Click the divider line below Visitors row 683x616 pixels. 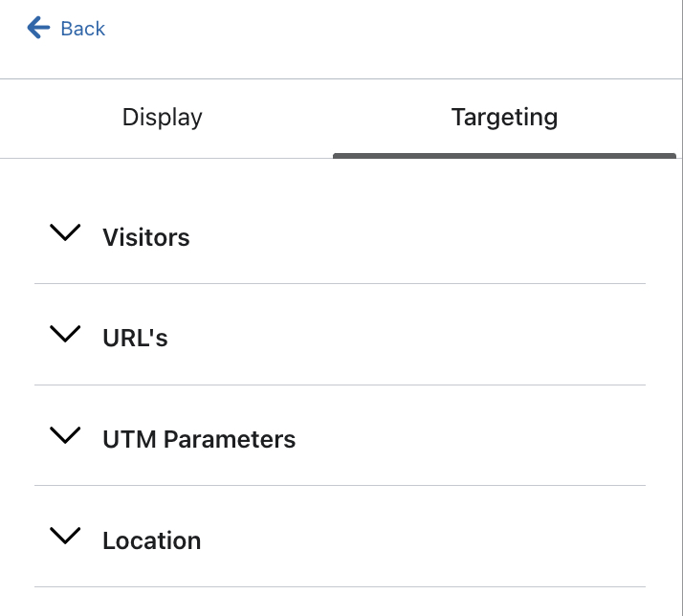[x=340, y=283]
